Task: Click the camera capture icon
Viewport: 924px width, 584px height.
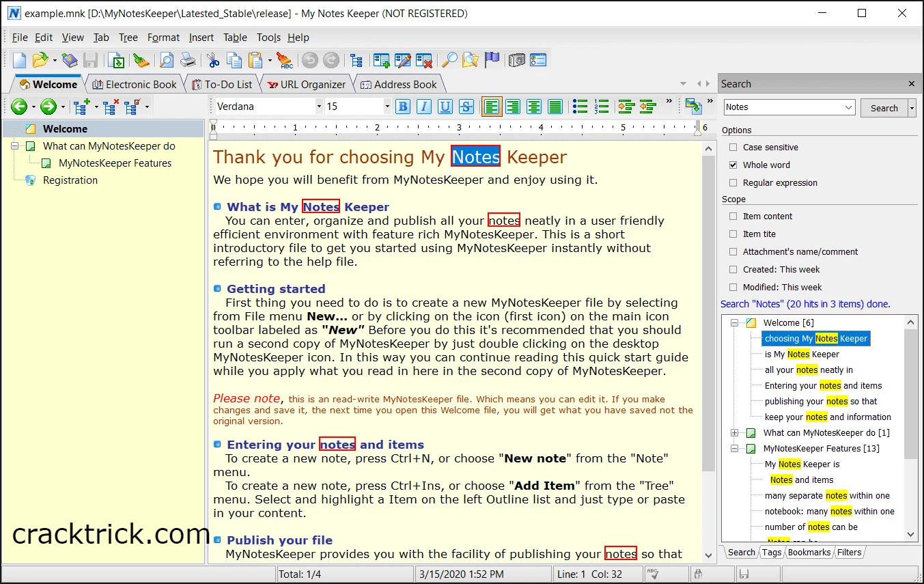Action: click(517, 60)
